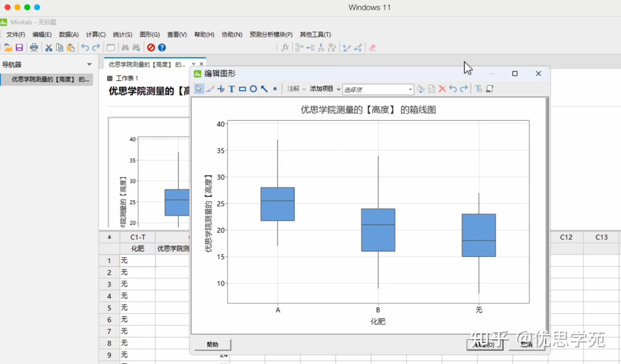Click the Redo icon in edit graph toolbar
621x364 pixels.
pyautogui.click(x=464, y=89)
